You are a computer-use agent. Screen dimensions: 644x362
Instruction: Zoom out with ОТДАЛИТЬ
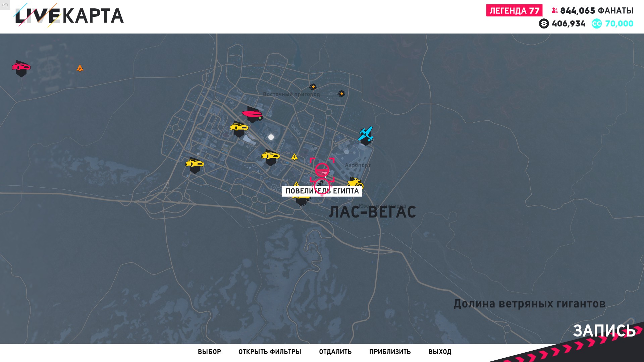click(x=335, y=352)
